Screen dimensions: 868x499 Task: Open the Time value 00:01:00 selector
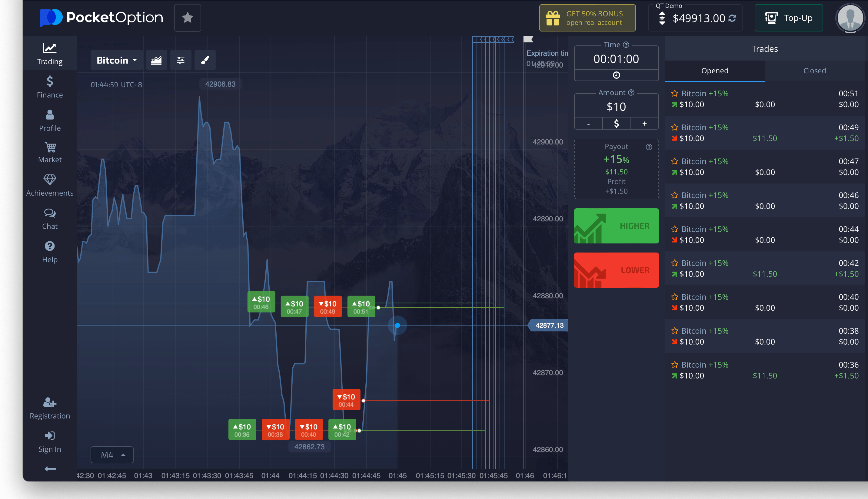[616, 59]
